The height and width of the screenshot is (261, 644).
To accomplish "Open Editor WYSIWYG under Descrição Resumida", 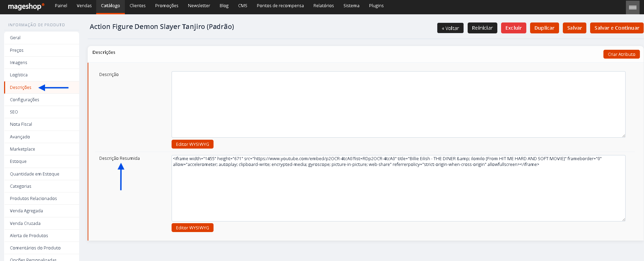I will (x=192, y=228).
